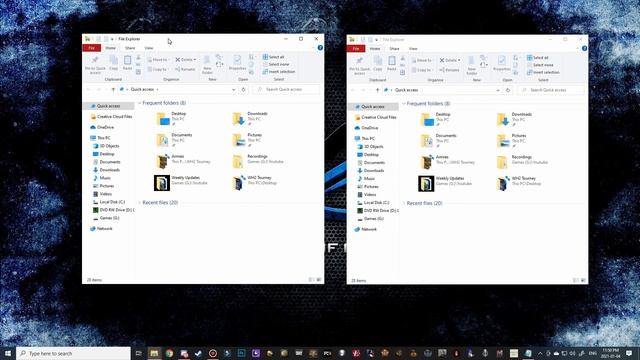This screenshot has width=640, height=360.
Task: Select 3D Objects in left window sidebar
Action: pos(106,146)
